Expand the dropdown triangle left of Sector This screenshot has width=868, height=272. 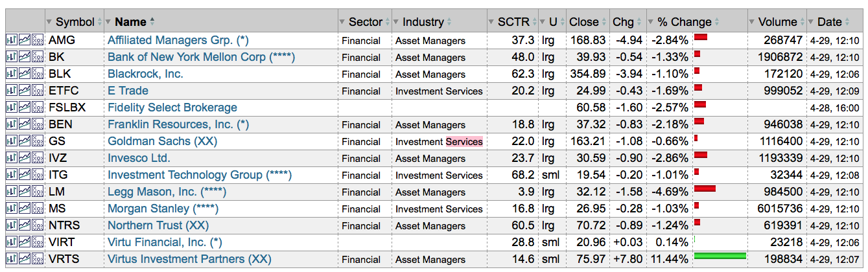pyautogui.click(x=342, y=23)
